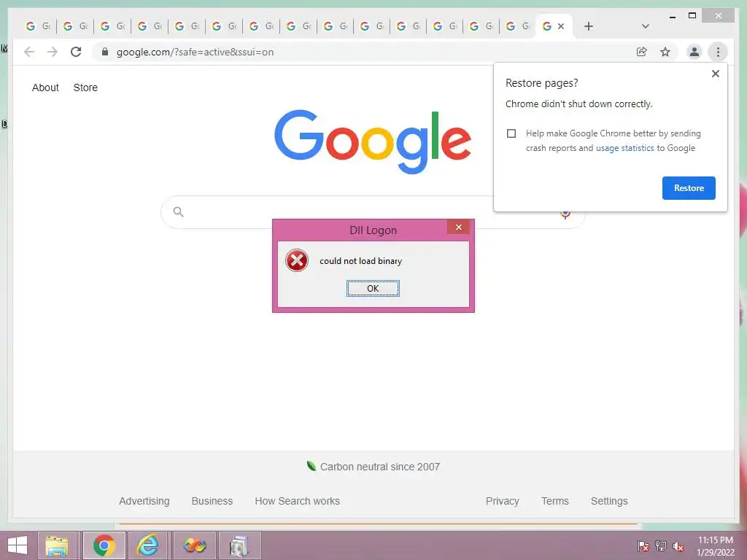Open File Explorer from the taskbar

tap(57, 545)
